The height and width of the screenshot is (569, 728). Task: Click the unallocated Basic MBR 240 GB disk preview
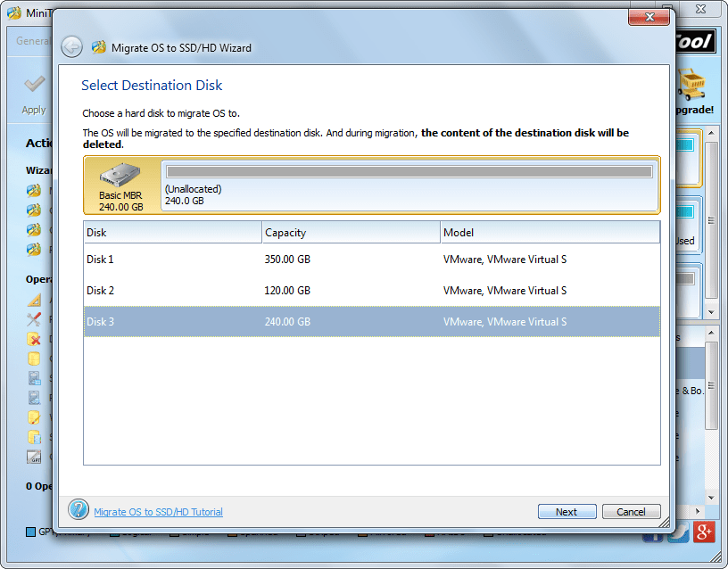pyautogui.click(x=366, y=185)
